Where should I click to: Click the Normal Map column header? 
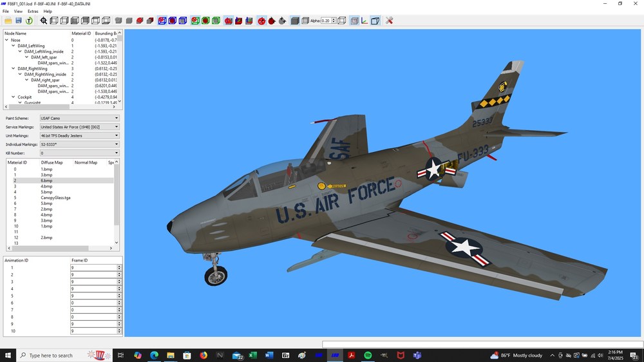[86, 162]
